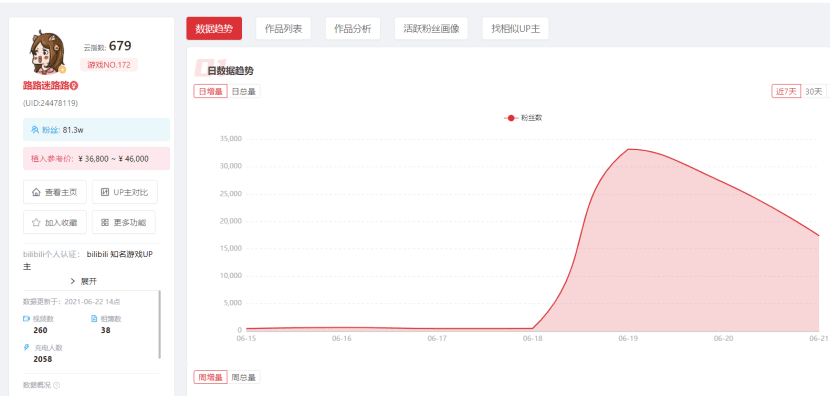Click the gold verification badge on avatar
This screenshot has width=830, height=396.
click(62, 69)
